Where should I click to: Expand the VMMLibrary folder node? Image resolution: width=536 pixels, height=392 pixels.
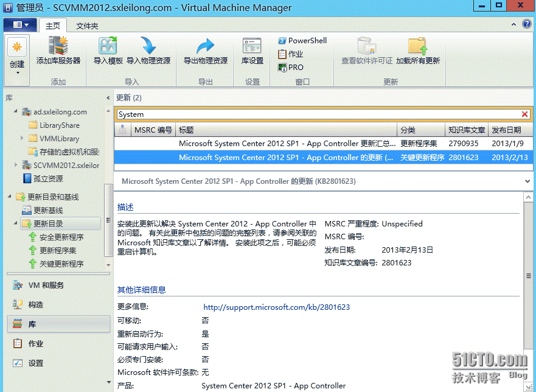coord(22,138)
